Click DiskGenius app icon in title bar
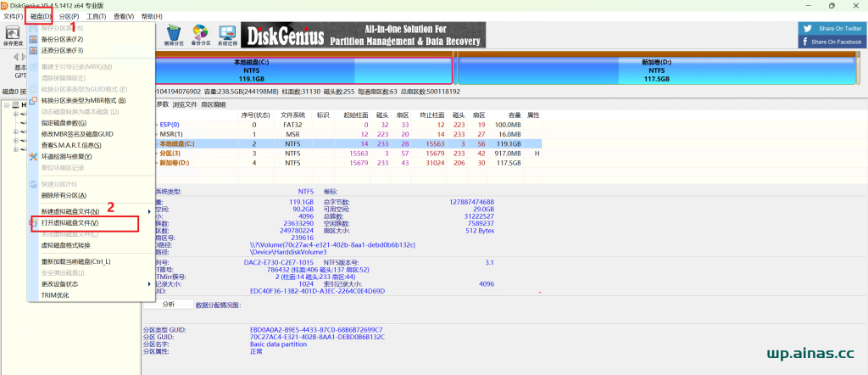Image resolution: width=868 pixels, height=375 pixels. 4,6
